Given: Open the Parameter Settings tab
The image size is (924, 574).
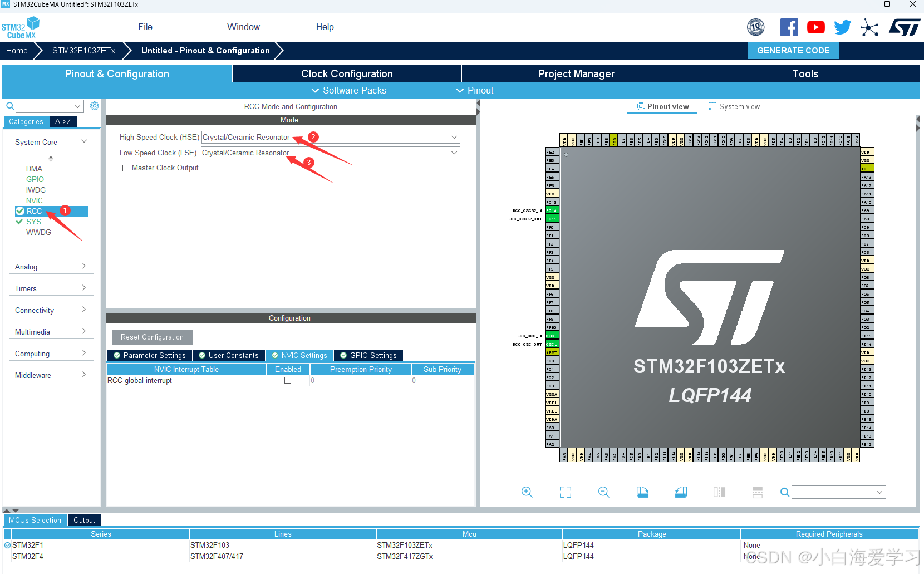Looking at the screenshot, I should pyautogui.click(x=149, y=355).
